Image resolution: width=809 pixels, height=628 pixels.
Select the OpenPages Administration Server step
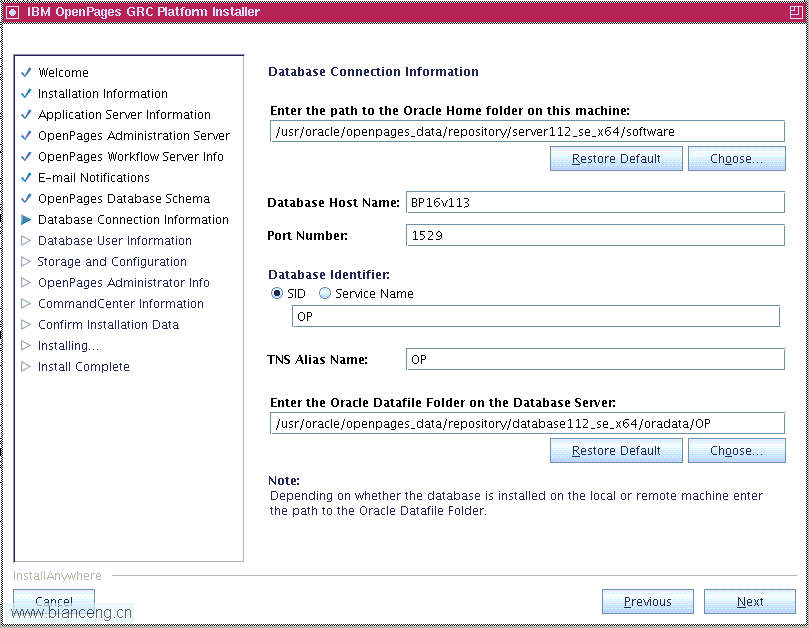point(134,136)
